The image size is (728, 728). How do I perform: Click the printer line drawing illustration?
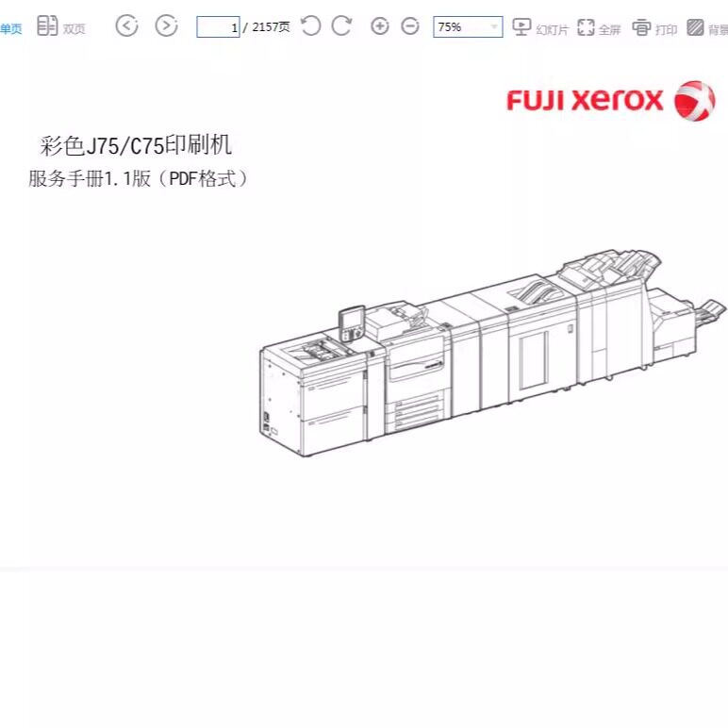tap(492, 354)
